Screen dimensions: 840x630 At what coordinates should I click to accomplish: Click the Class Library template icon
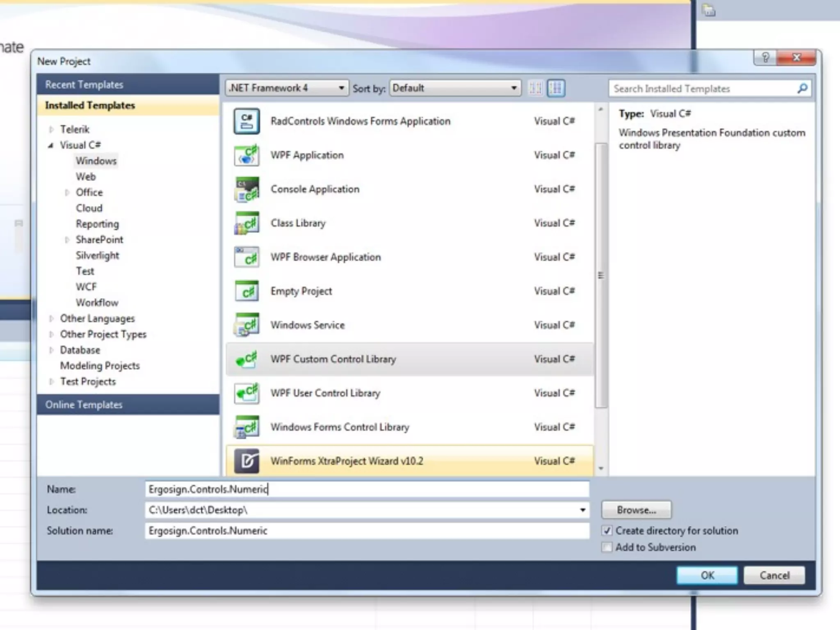click(247, 224)
